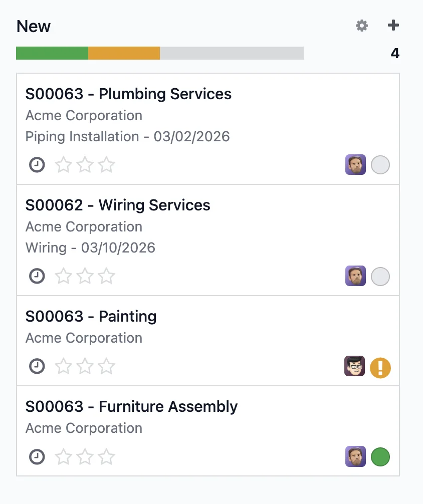Open activity clock on Plumbing Services card
Viewport: 423px width, 504px height.
click(37, 165)
